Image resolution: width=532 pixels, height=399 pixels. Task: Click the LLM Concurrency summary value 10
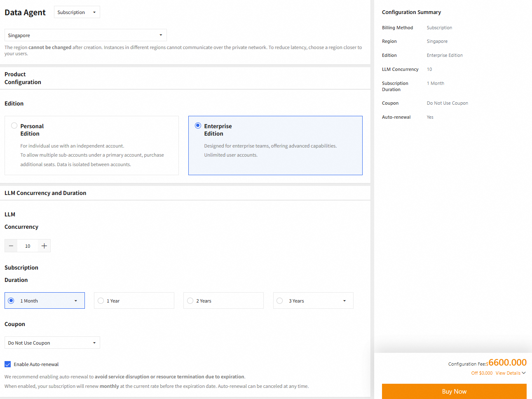pos(429,69)
